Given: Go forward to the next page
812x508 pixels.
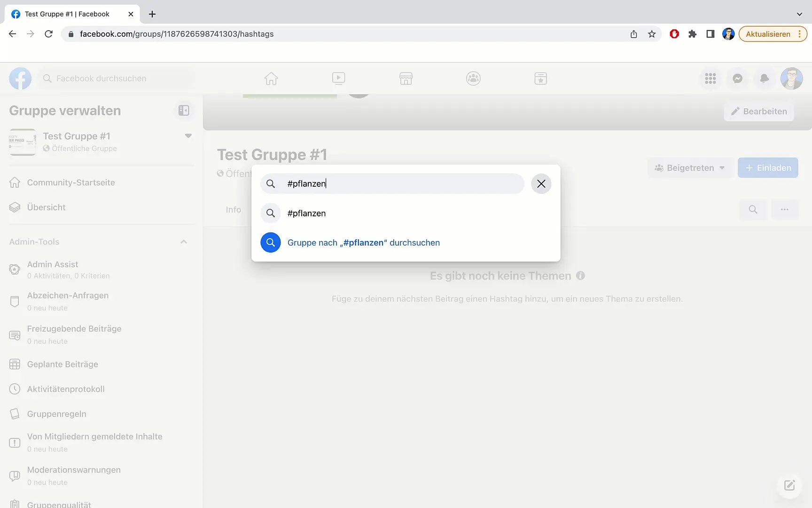Looking at the screenshot, I should coord(31,34).
